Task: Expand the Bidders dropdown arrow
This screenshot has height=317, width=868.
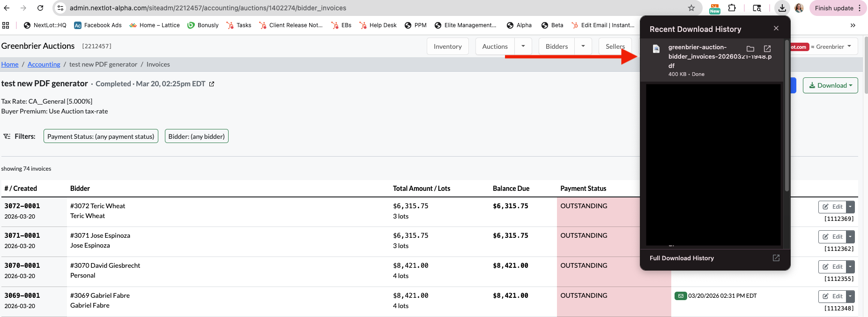Action: coord(583,46)
